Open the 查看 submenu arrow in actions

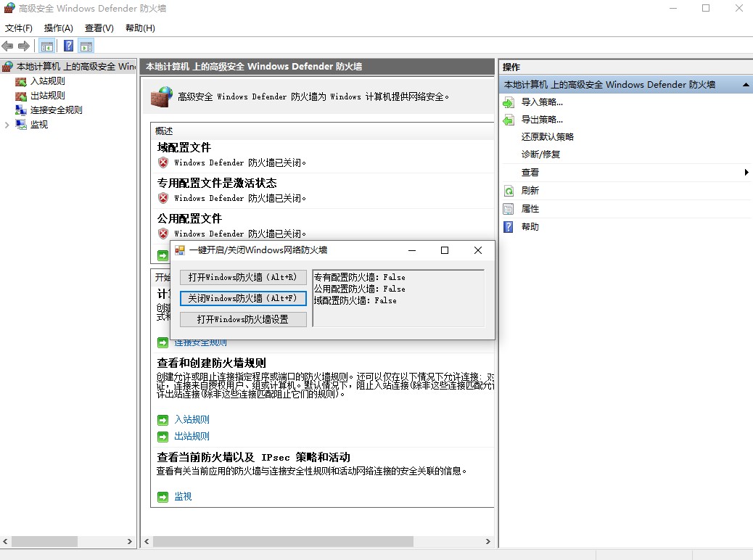coord(746,173)
